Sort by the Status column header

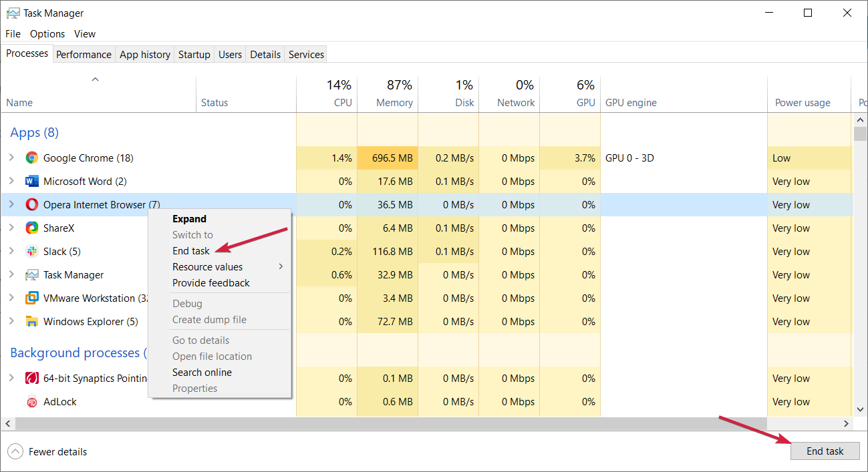247,94
